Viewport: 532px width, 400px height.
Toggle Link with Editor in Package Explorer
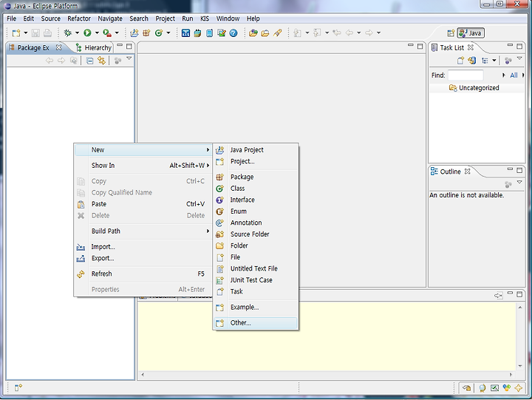click(101, 61)
